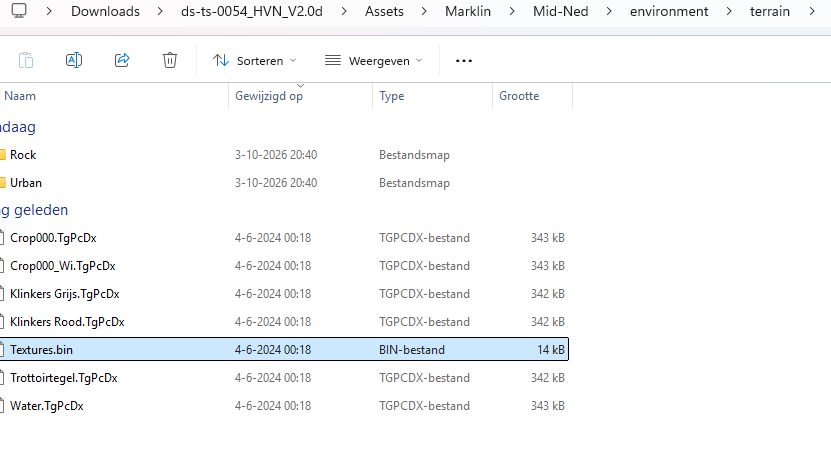Click BIN-bestand type of Textures.bin
This screenshot has width=831, height=449.
(x=412, y=350)
